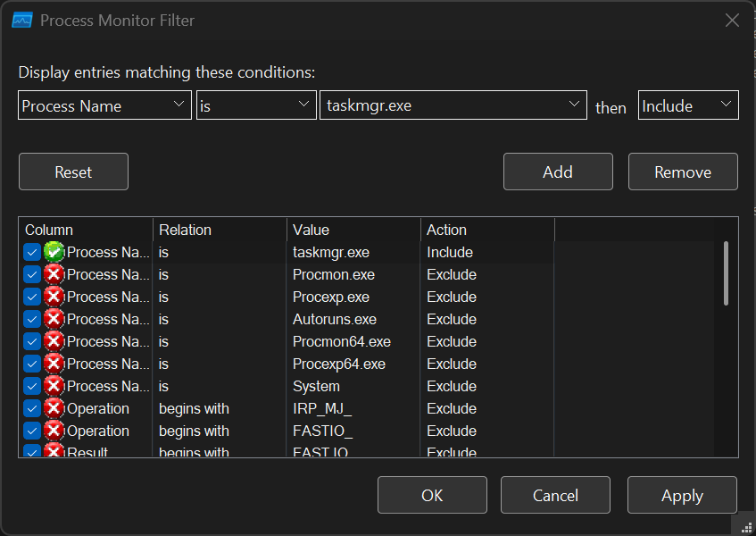
Task: Click the resize grip icon at the dialog corner
Action: tap(746, 527)
